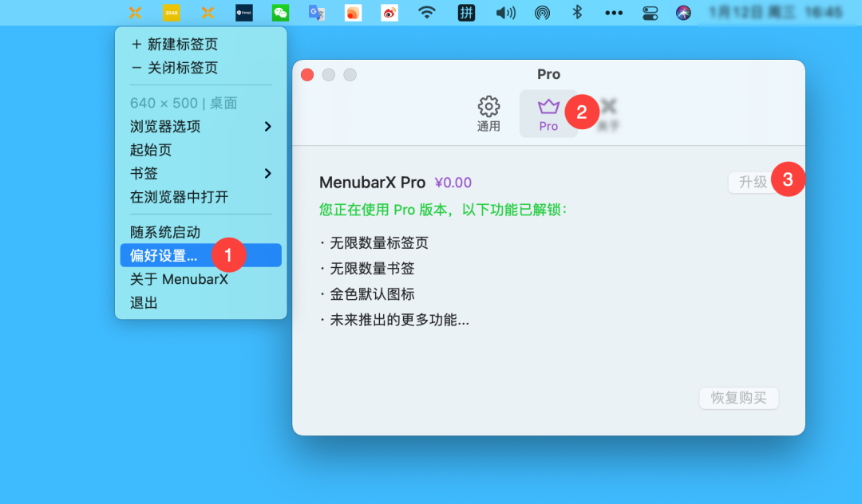Click the three-dots overflow icon in menu bar
The width and height of the screenshot is (862, 504).
point(614,14)
